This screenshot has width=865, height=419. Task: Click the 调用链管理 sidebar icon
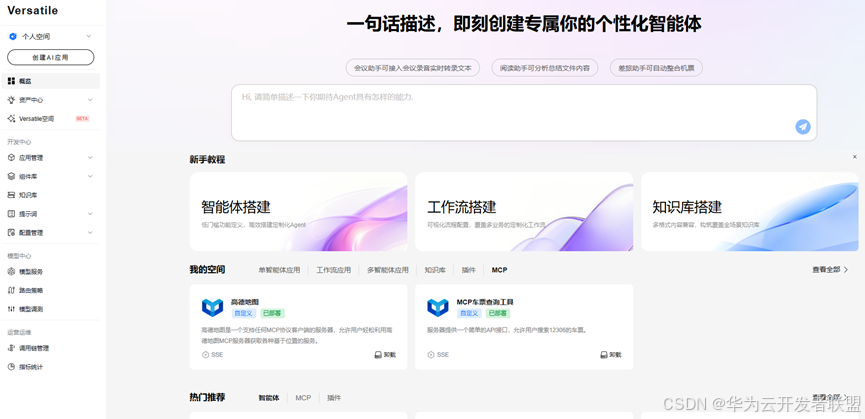11,348
